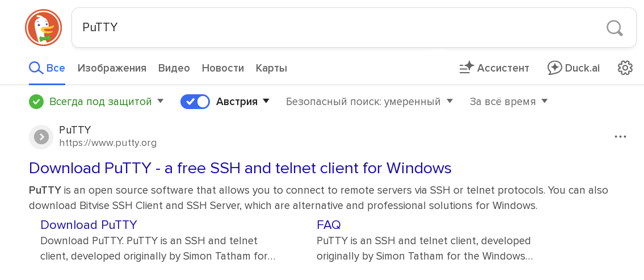Expand the Всегда под защитой dropdown
Viewport: 644px width, 280px height.
pyautogui.click(x=160, y=101)
